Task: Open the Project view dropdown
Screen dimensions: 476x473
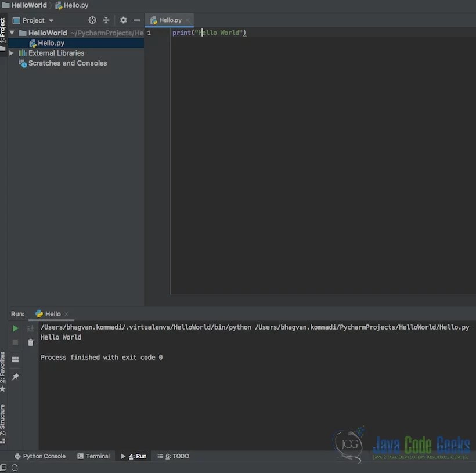Action: point(50,20)
